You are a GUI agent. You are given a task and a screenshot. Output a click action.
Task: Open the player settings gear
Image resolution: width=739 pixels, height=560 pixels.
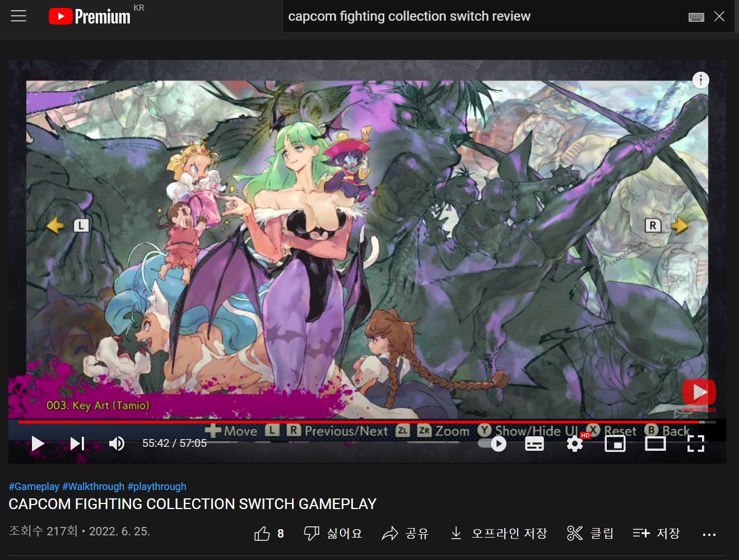(x=575, y=444)
